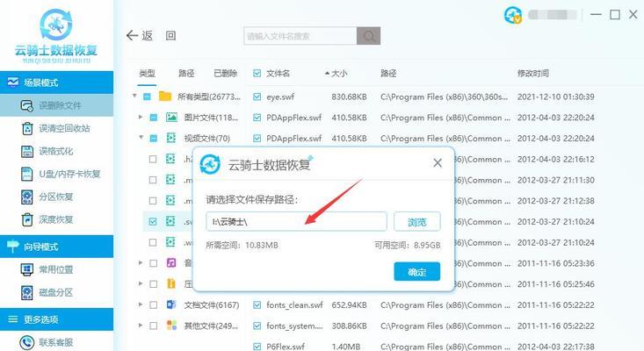Image resolution: width=644 pixels, height=351 pixels.
Task: Minimize the application window
Action: point(596,15)
